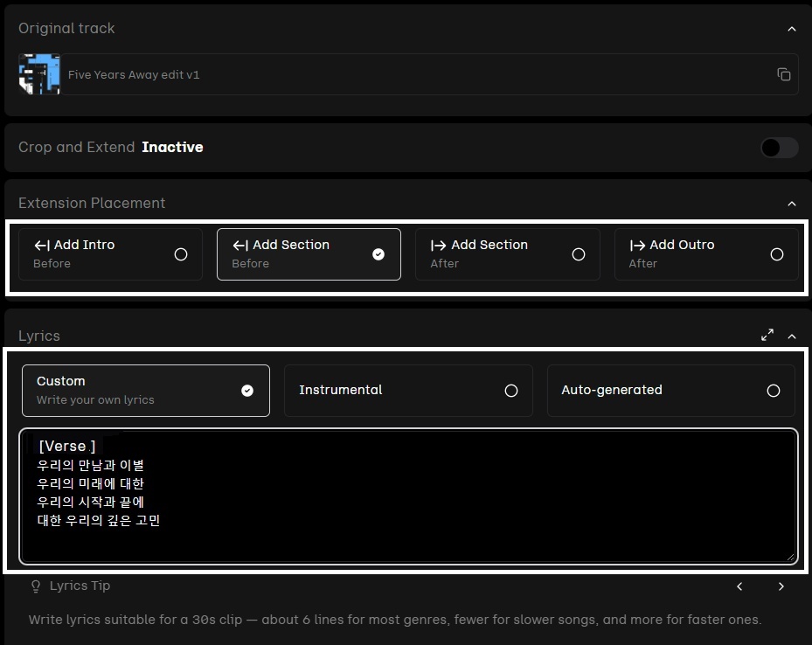Image resolution: width=812 pixels, height=645 pixels.
Task: Collapse the Lyrics section
Action: click(x=792, y=336)
